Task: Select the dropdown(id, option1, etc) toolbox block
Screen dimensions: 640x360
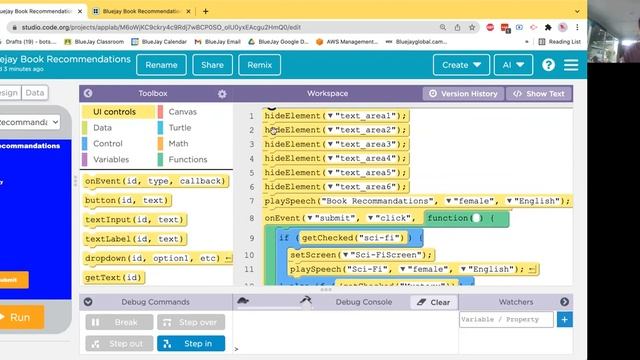Action: point(158,258)
